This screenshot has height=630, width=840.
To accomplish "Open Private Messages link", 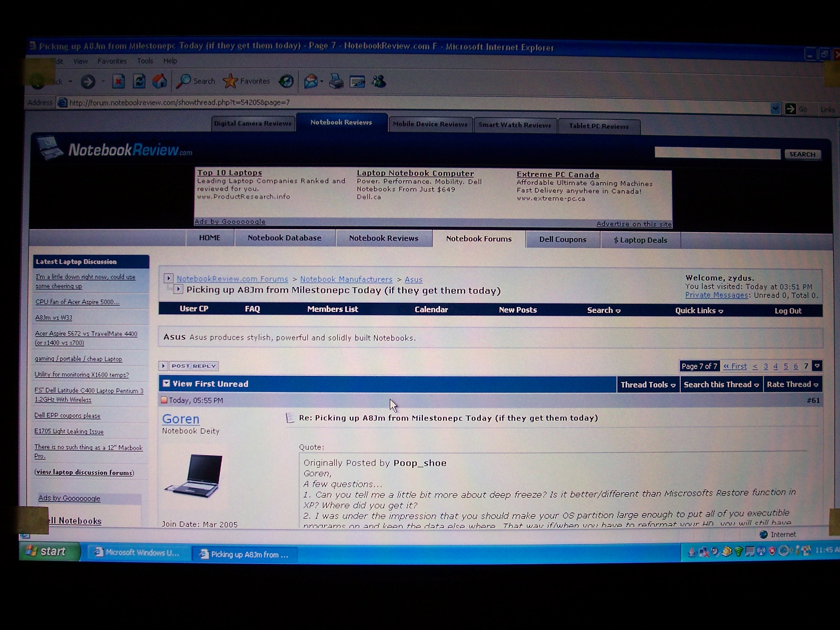I will [716, 295].
